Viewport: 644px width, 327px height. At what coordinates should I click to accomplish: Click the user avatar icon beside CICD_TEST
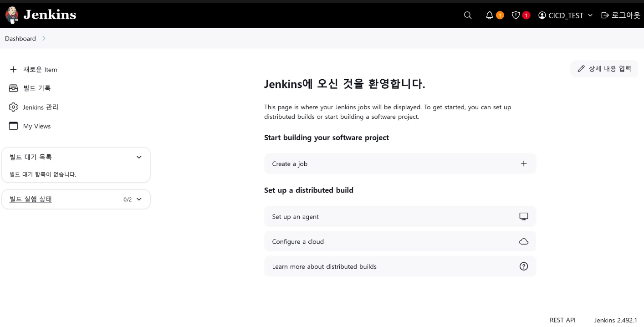[x=542, y=15]
